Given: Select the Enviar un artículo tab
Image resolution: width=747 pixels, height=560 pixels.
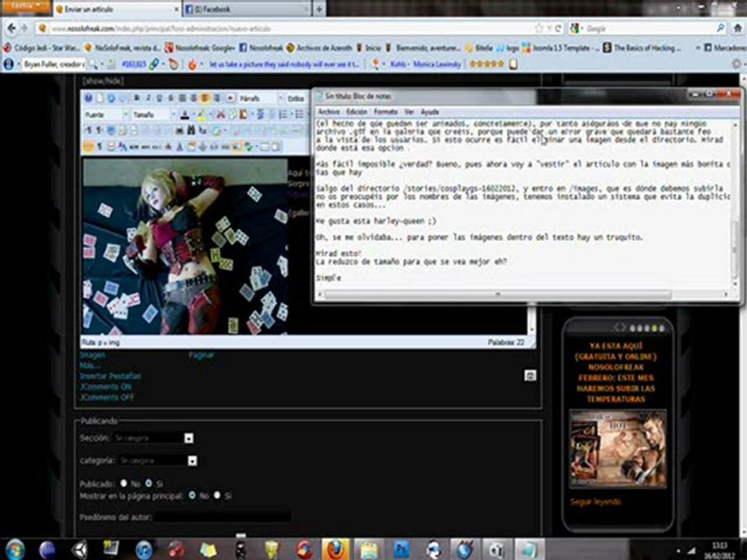Looking at the screenshot, I should point(117,9).
